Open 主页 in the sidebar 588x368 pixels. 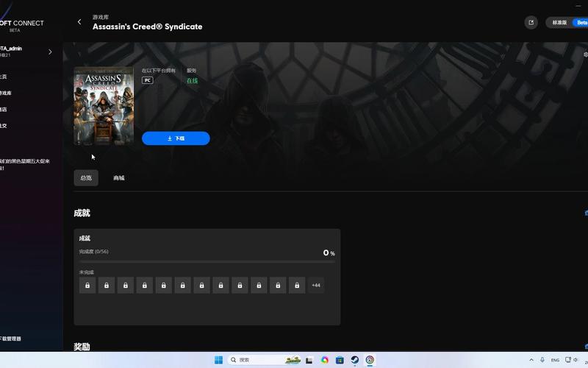pos(4,77)
